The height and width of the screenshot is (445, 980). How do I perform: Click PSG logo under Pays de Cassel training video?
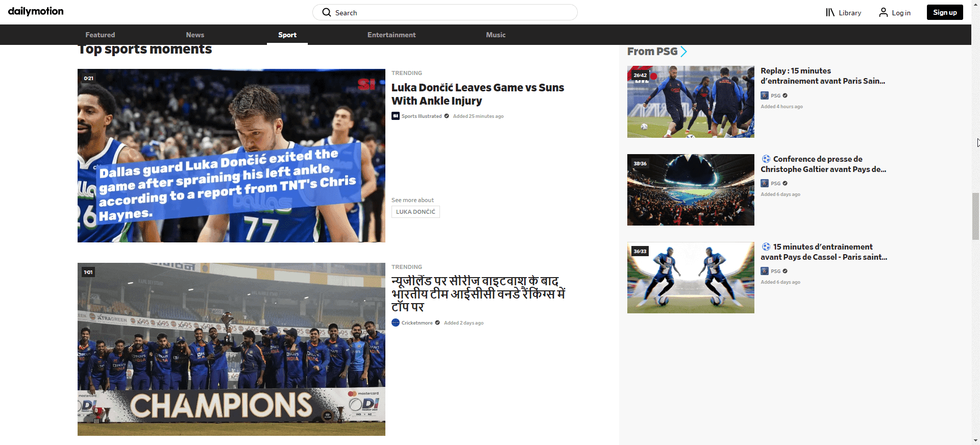tap(765, 271)
